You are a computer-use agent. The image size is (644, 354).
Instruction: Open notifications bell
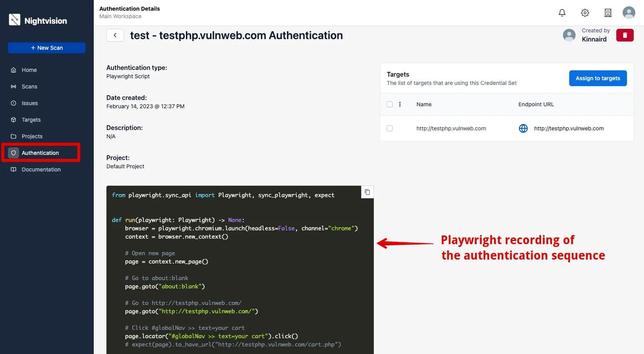pos(562,13)
